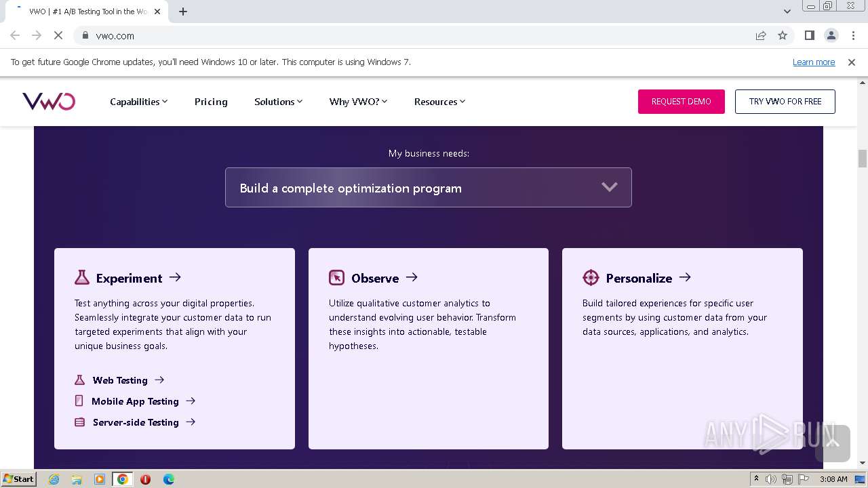868x488 pixels.
Task: Open the Personalize heading link
Action: [x=639, y=278]
